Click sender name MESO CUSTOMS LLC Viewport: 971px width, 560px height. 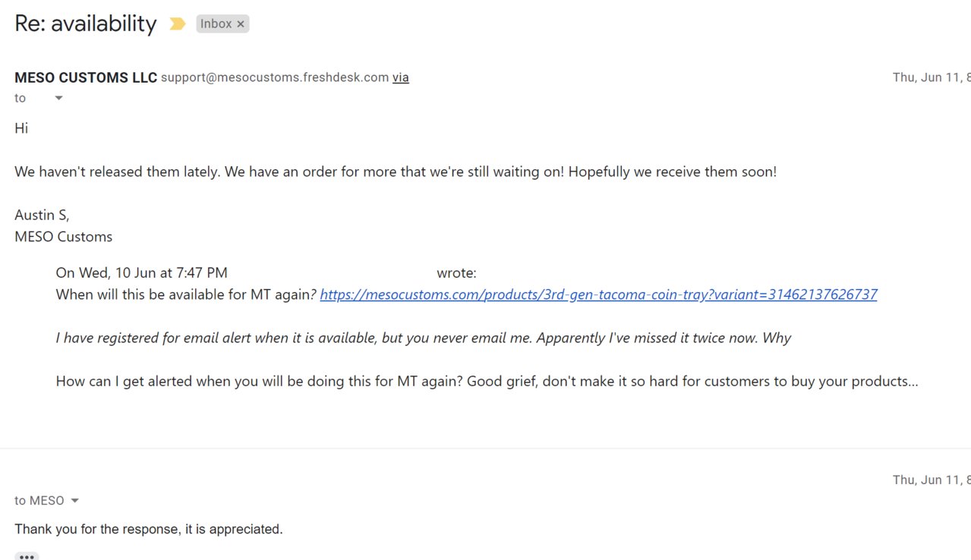pyautogui.click(x=86, y=77)
